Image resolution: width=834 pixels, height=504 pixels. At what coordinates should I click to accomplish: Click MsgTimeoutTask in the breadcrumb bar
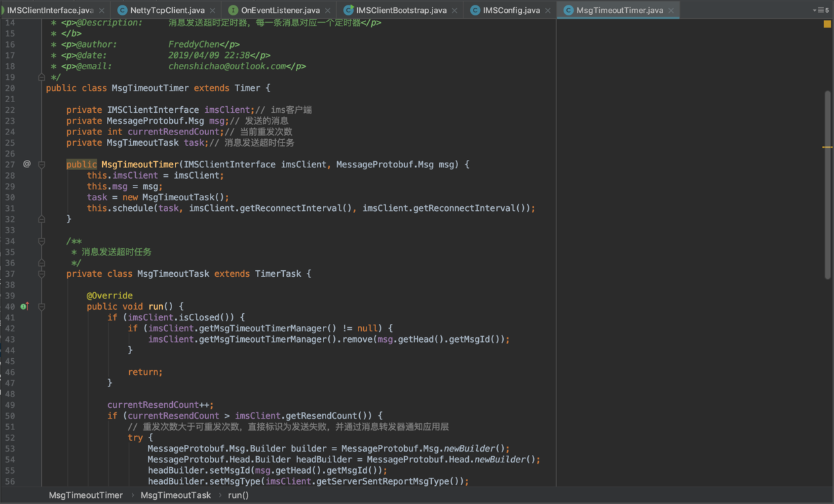pos(176,495)
